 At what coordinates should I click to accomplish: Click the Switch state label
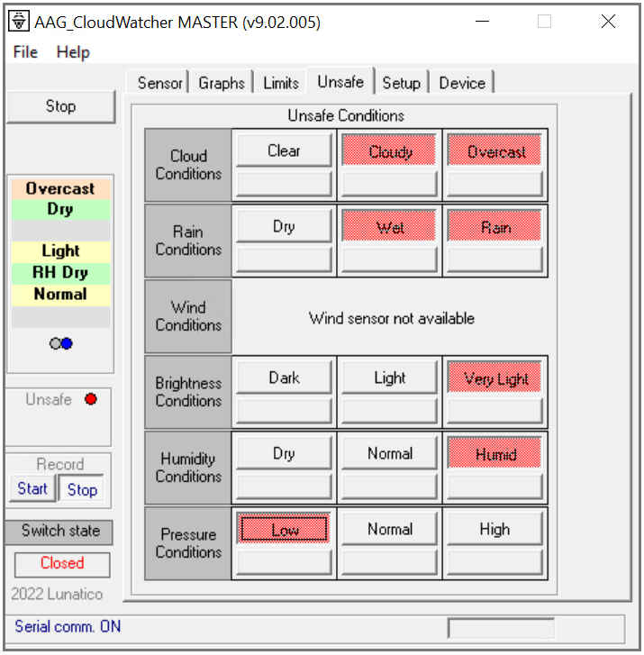60,531
